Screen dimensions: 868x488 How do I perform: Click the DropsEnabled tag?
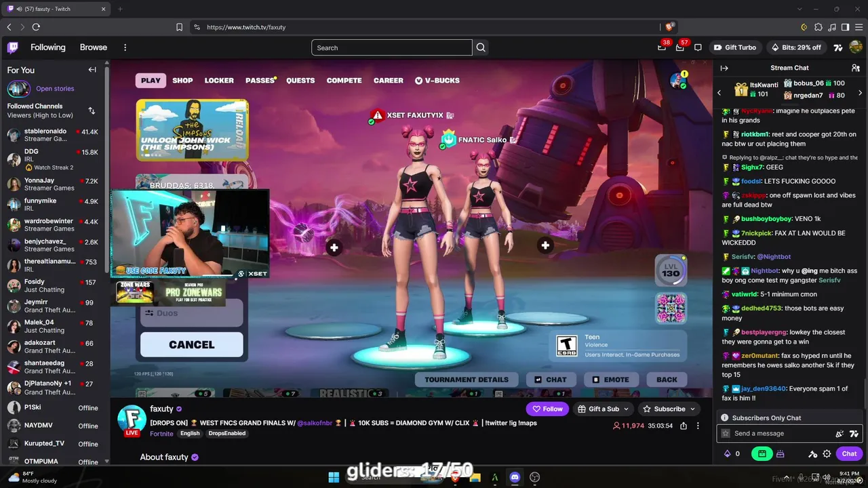click(x=226, y=434)
